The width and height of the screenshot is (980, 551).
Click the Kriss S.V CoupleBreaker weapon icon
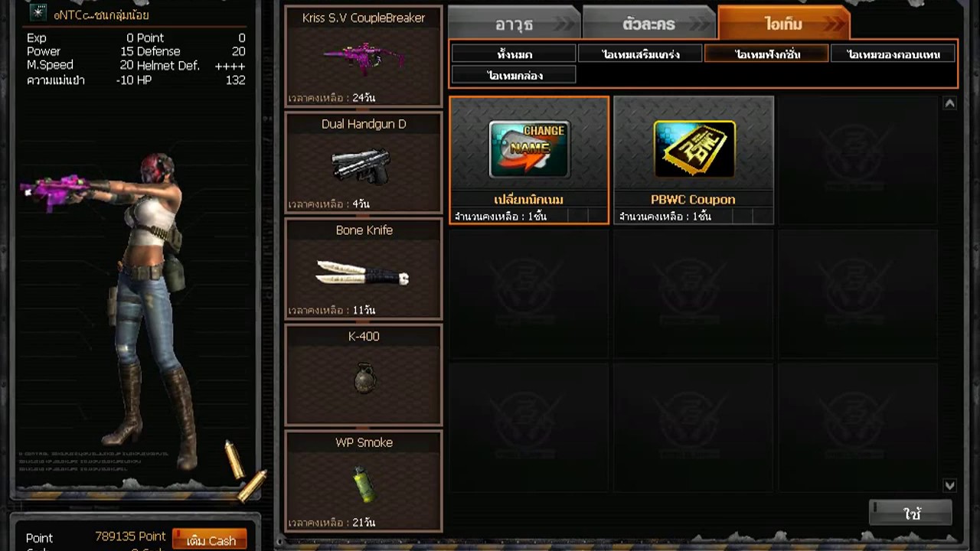pyautogui.click(x=364, y=58)
